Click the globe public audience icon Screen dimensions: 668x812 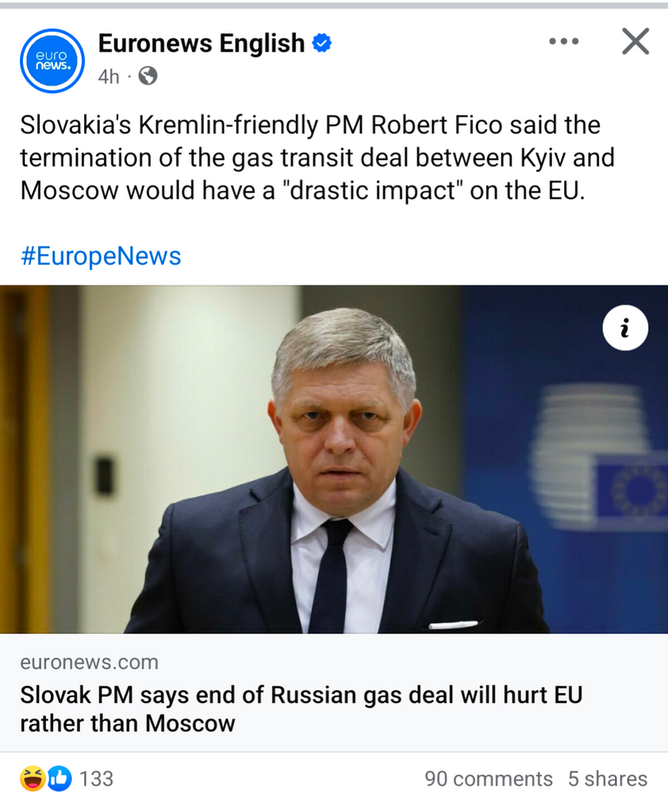148,76
